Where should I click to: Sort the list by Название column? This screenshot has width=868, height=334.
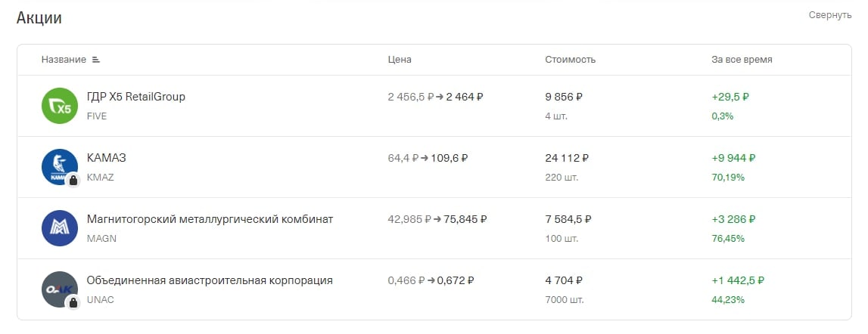(64, 60)
